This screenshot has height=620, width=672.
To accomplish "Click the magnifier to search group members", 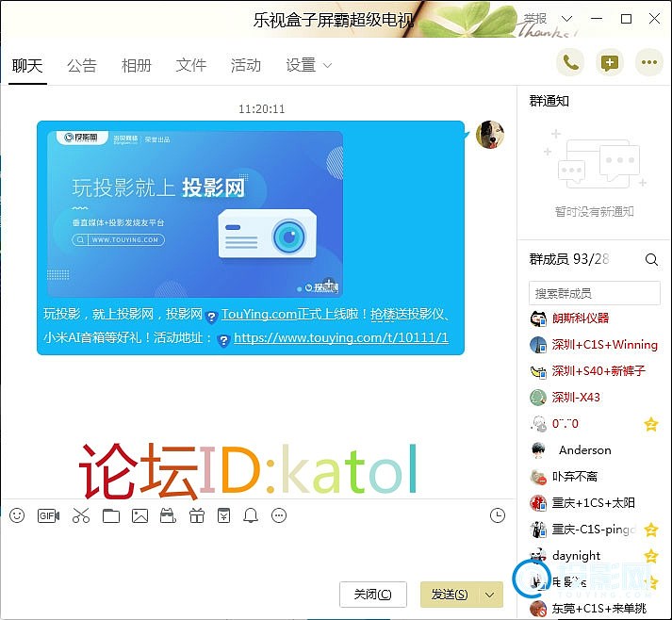I will tap(651, 259).
